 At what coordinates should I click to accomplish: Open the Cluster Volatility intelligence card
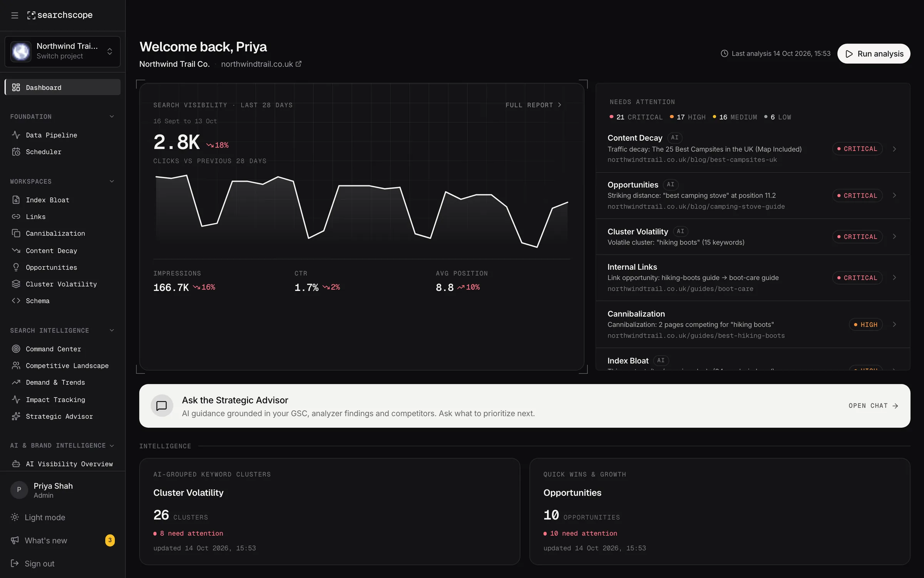[330, 511]
